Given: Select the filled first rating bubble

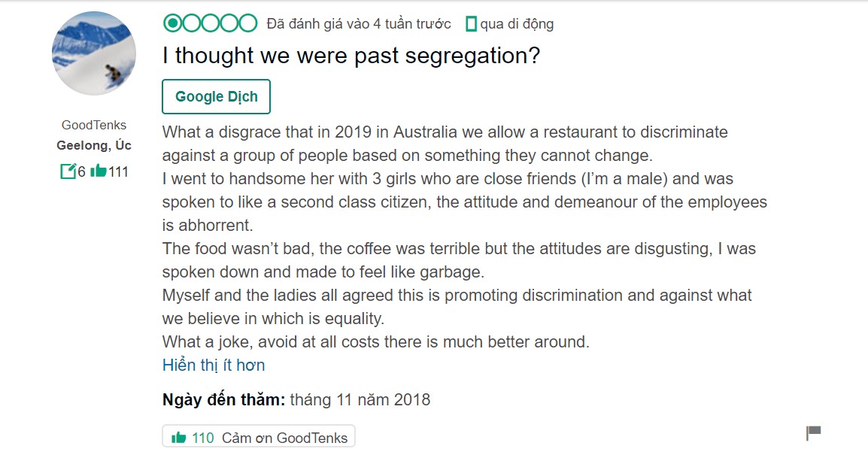Looking at the screenshot, I should point(173,23).
